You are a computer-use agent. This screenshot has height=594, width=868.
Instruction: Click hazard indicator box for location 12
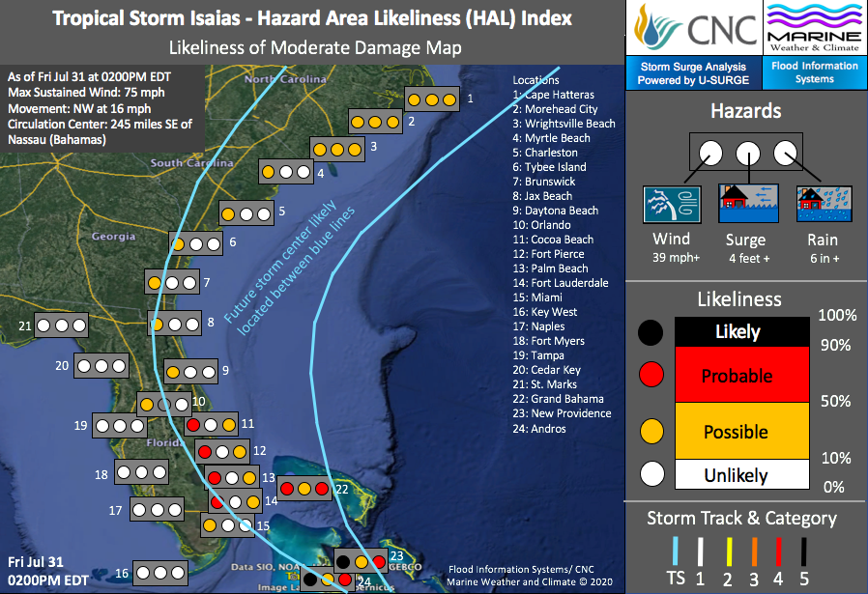pyautogui.click(x=222, y=452)
